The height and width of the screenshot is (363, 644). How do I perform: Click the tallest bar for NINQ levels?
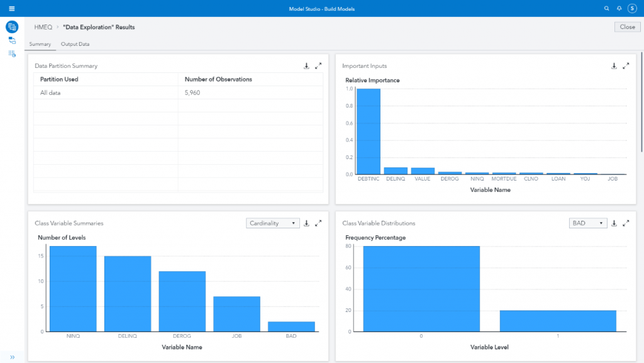point(73,289)
